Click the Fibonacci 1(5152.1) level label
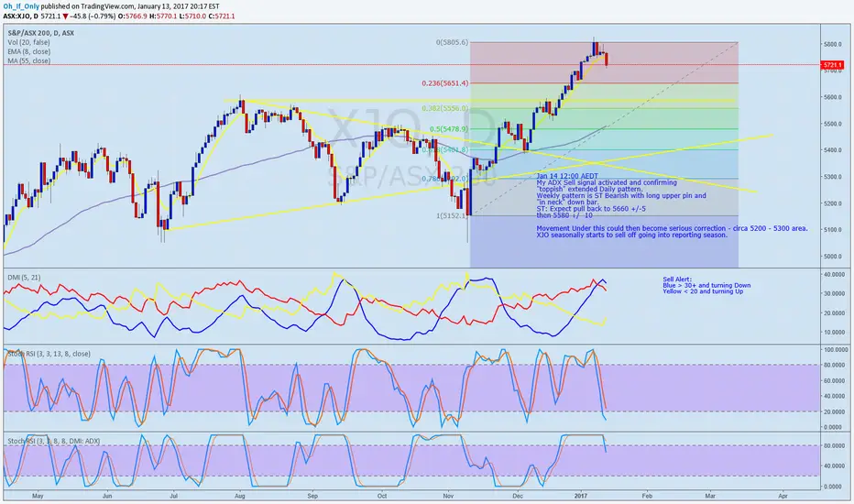 pos(452,215)
